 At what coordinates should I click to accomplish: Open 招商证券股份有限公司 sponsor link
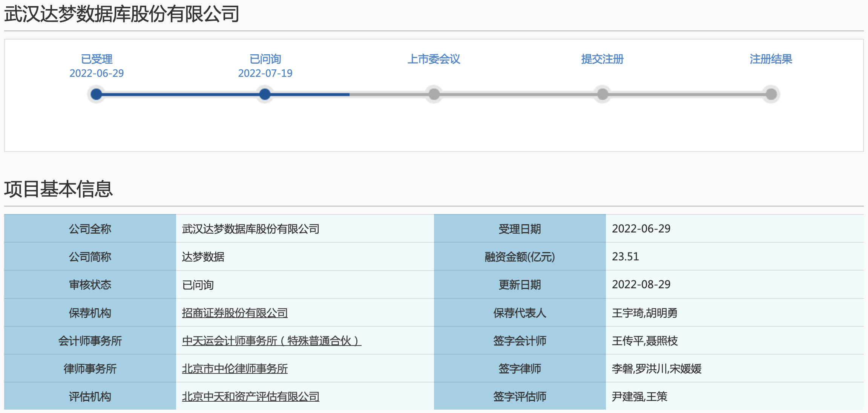(235, 313)
